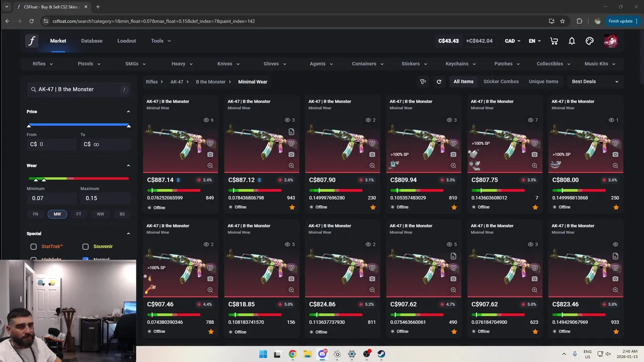Expand the Rifles category dropdown
Image resolution: width=644 pixels, height=362 pixels.
point(43,64)
